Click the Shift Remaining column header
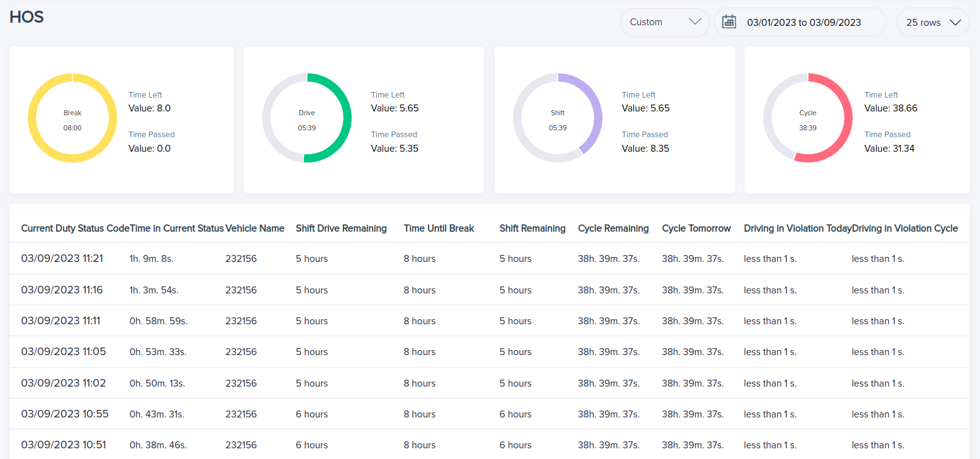The image size is (980, 459). point(533,229)
